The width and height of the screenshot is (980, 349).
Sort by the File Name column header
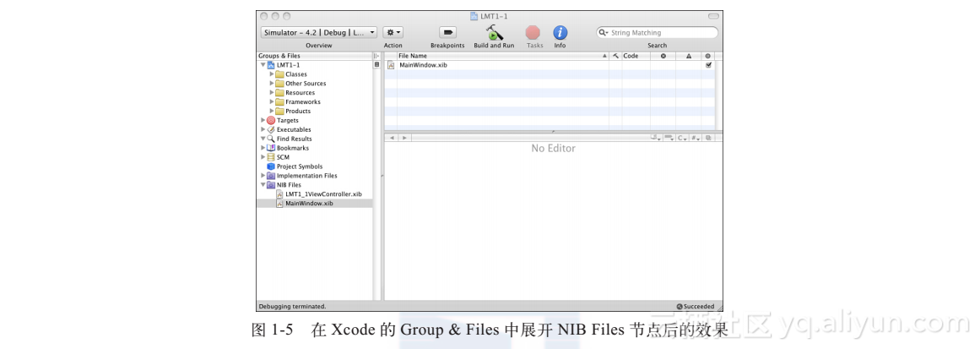point(502,56)
